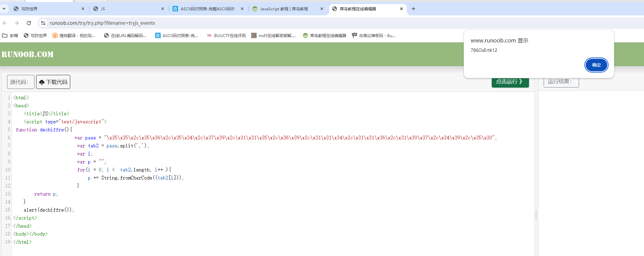The image size is (644, 256).
Task: Click the function dechiffre line in editor
Action: pos(44,130)
